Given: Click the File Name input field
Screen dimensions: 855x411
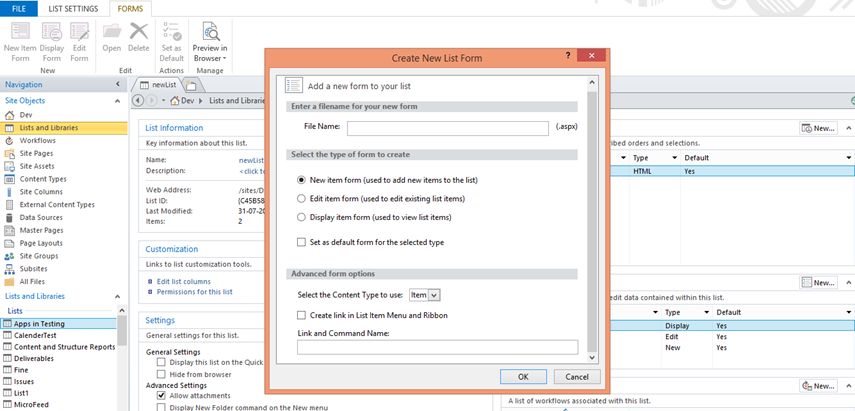Looking at the screenshot, I should click(448, 128).
